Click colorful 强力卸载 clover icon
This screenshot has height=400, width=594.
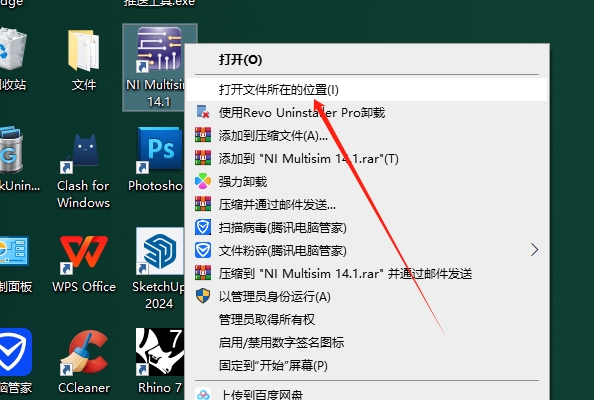203,181
